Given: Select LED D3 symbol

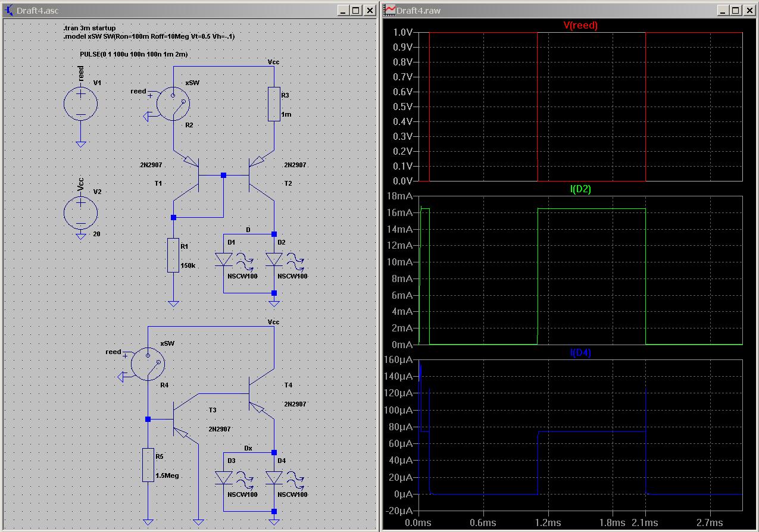Looking at the screenshot, I should pos(224,477).
